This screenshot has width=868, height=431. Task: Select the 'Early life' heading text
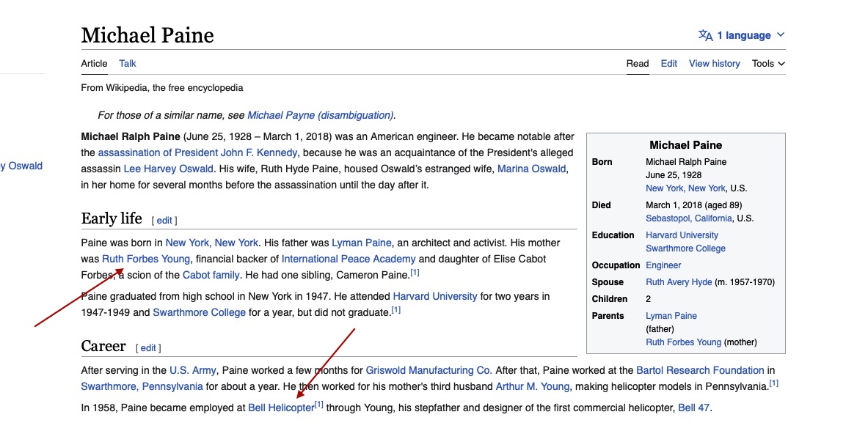[x=112, y=218]
